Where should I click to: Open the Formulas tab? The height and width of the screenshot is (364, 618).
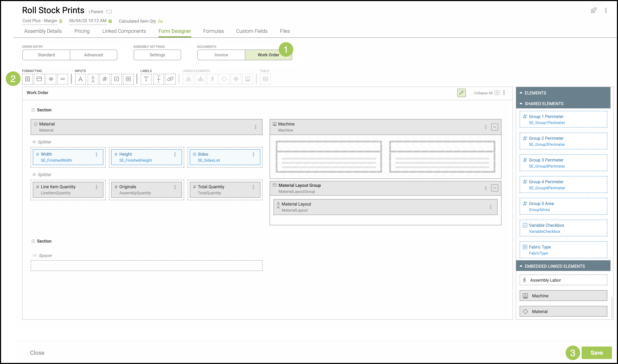[x=213, y=31]
